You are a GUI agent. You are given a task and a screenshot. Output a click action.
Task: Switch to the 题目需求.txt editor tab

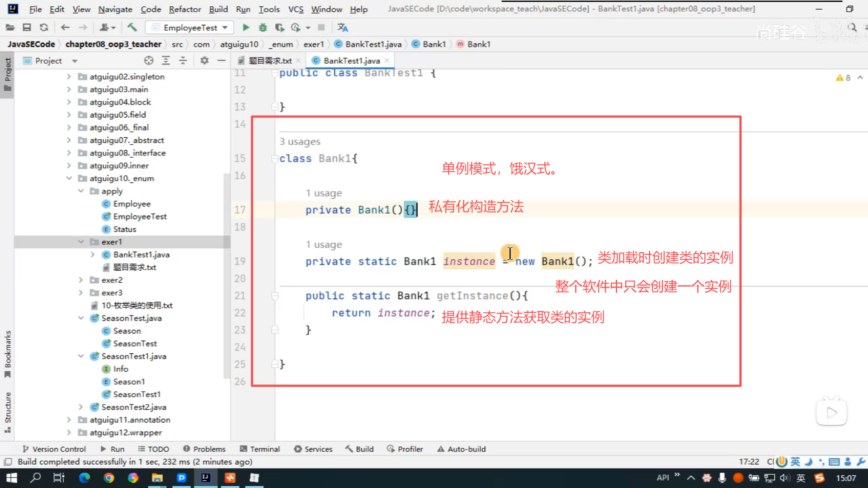pyautogui.click(x=270, y=61)
